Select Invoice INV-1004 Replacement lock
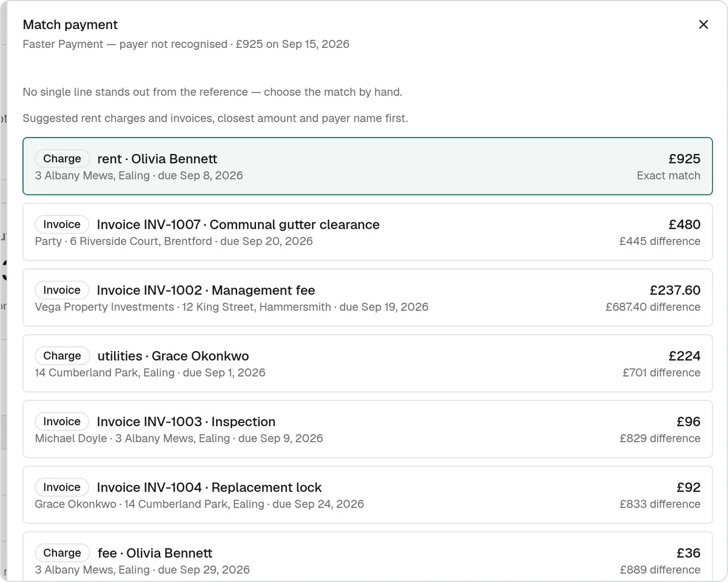Viewport: 728px width, 582px height. pyautogui.click(x=368, y=495)
